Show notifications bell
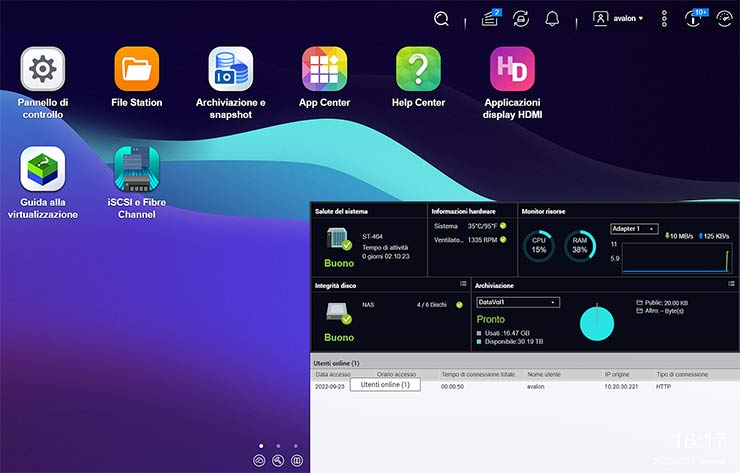 (x=552, y=18)
